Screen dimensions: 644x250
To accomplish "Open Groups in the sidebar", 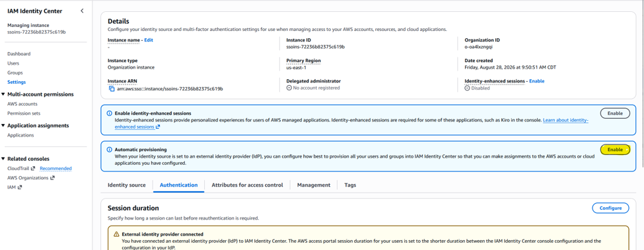I will point(15,73).
